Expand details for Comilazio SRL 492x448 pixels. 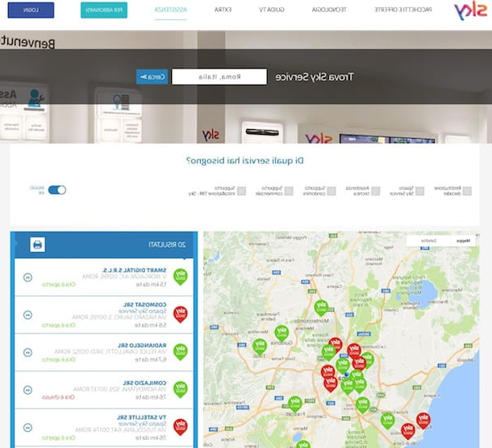[x=27, y=390]
